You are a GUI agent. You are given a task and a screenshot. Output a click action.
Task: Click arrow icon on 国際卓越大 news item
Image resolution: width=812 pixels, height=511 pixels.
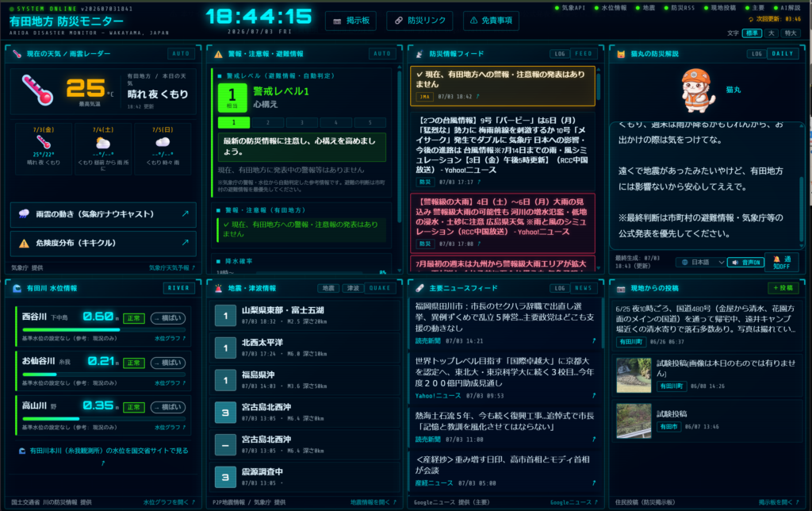[x=594, y=395]
